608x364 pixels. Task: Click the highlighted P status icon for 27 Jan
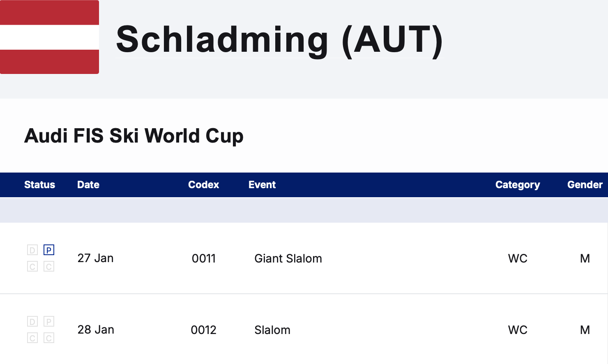[x=49, y=250]
